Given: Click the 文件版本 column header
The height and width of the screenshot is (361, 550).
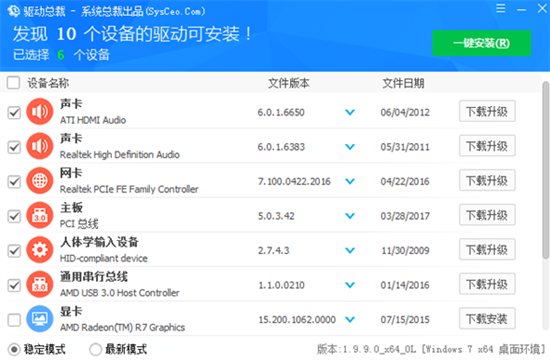Looking at the screenshot, I should [289, 83].
